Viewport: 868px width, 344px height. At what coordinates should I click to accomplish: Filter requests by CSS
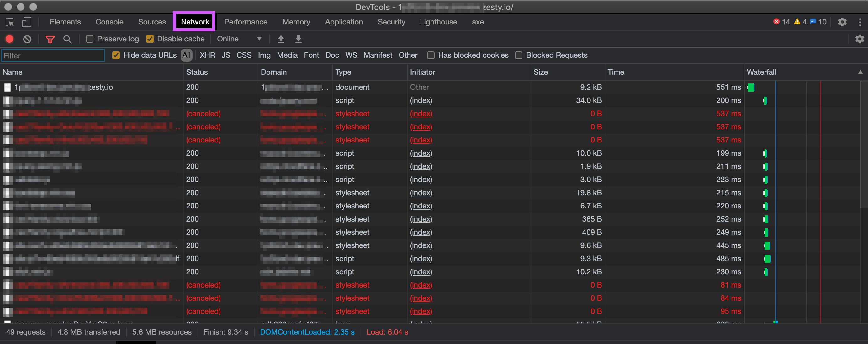[244, 55]
